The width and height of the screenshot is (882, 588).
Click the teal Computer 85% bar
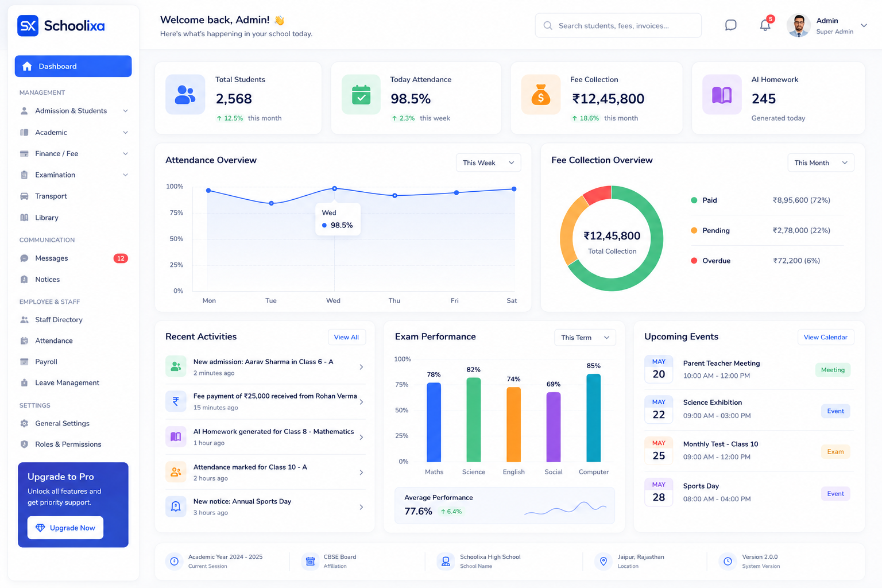click(594, 417)
